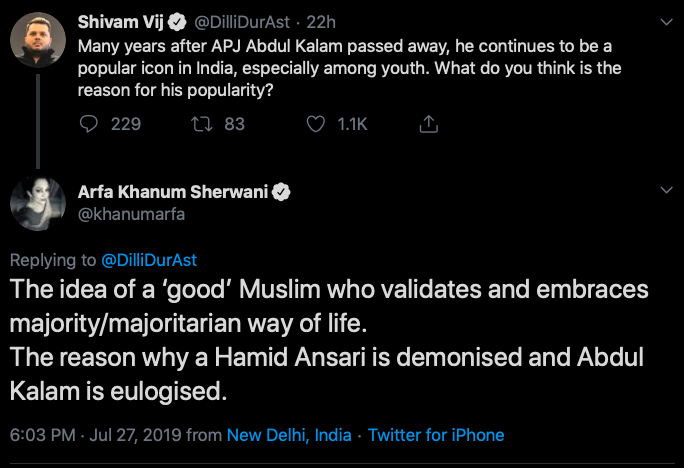684x468 pixels.
Task: Open Shivam Vij's profile picture
Action: pyautogui.click(x=37, y=39)
